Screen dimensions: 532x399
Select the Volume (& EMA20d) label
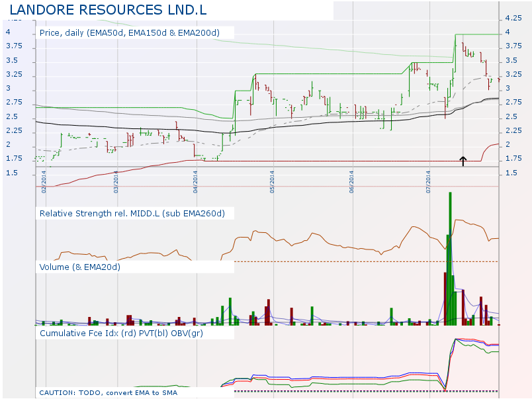[79, 267]
